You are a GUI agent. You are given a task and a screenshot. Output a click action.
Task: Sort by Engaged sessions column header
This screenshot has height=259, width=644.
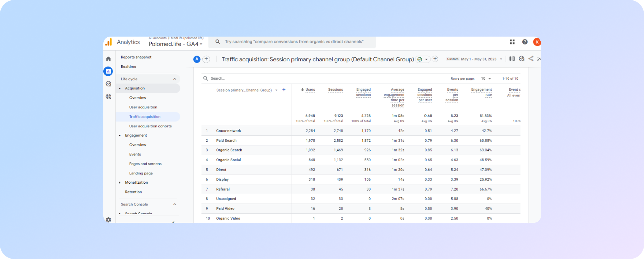(x=363, y=92)
